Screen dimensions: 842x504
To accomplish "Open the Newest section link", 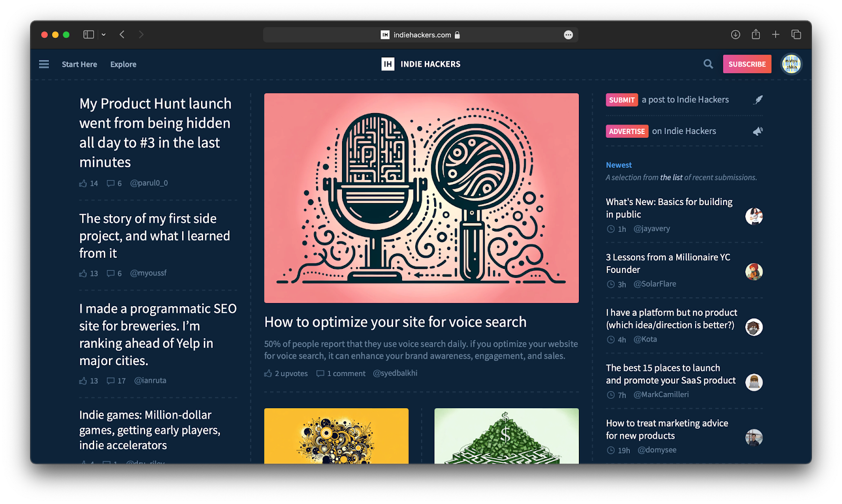I will point(618,165).
